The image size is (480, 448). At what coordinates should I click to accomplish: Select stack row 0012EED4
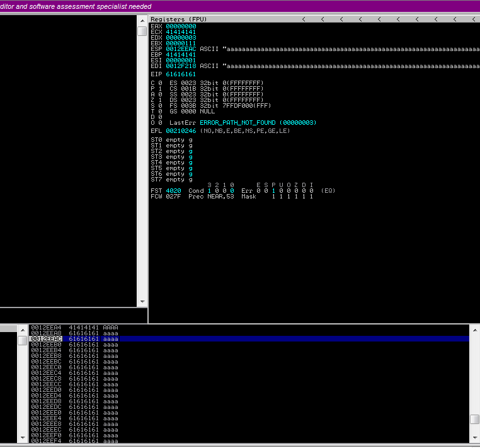(249, 395)
